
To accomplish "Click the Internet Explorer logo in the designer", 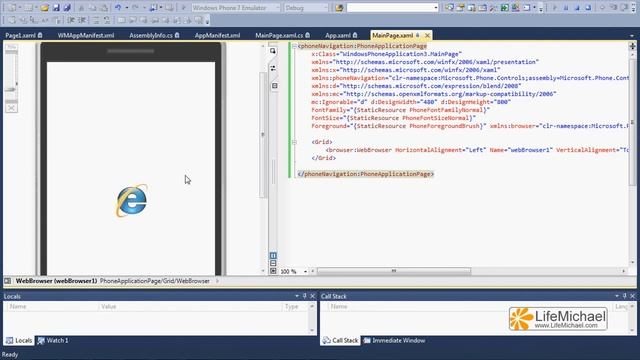I will point(132,200).
